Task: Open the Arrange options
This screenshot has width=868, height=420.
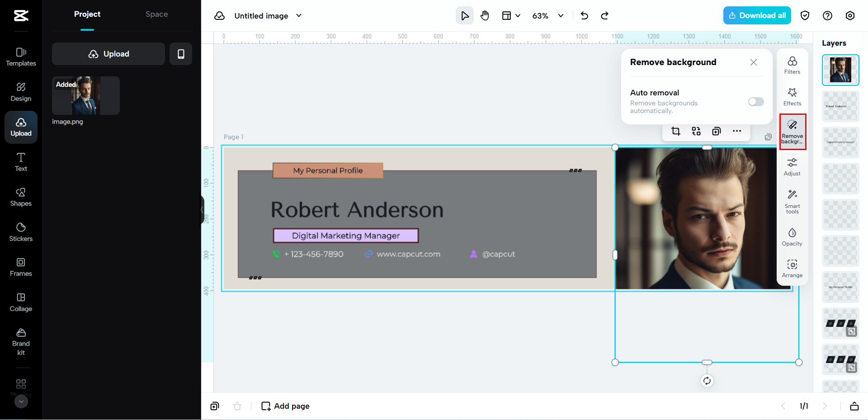Action: 792,269
